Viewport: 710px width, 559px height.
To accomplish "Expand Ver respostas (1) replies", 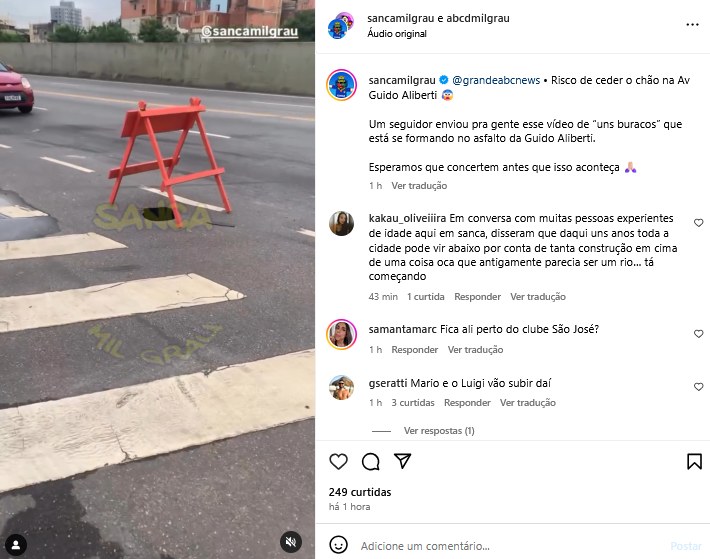I will (439, 430).
